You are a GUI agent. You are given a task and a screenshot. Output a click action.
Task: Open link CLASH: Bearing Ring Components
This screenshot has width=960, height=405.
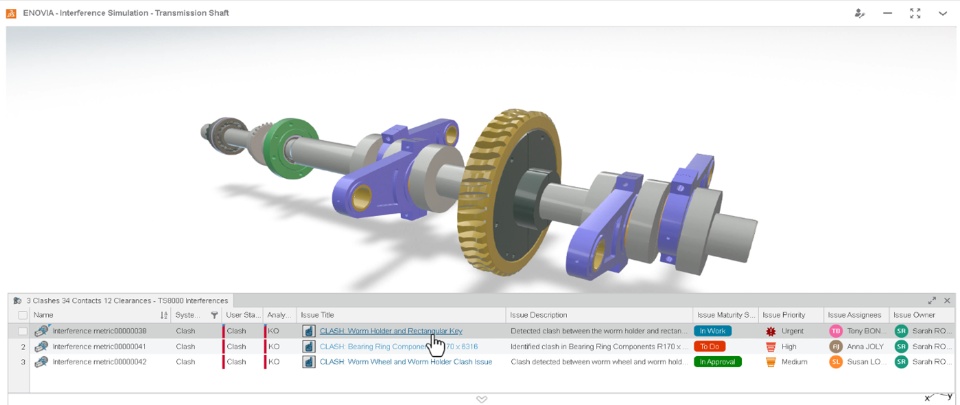tap(398, 346)
